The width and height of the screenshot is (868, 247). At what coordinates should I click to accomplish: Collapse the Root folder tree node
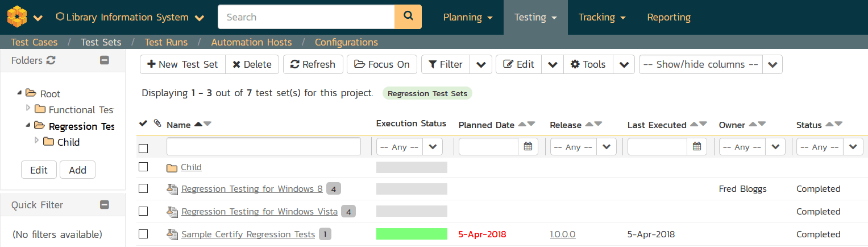tap(20, 93)
